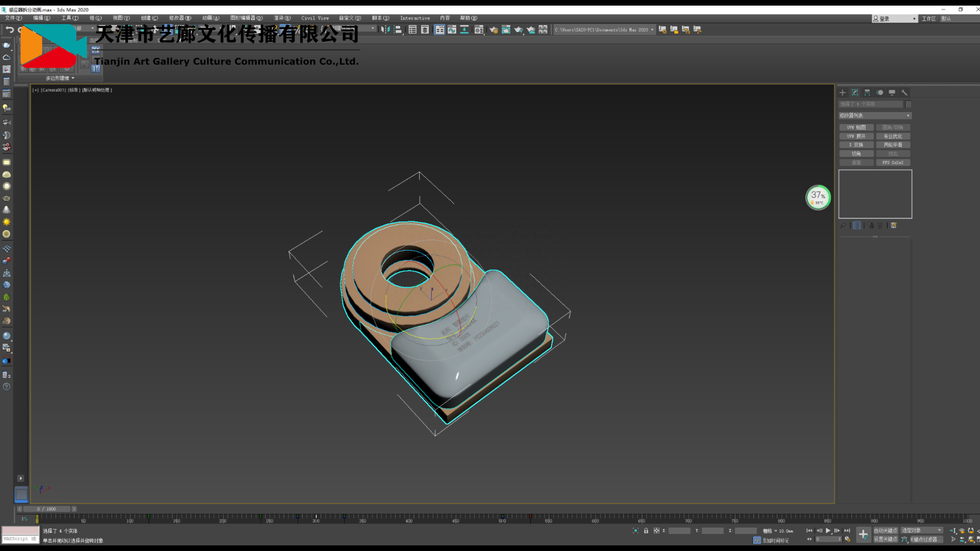Toggle show end result in modifier stack
Screen dimensions: 980x551
pos(856,226)
